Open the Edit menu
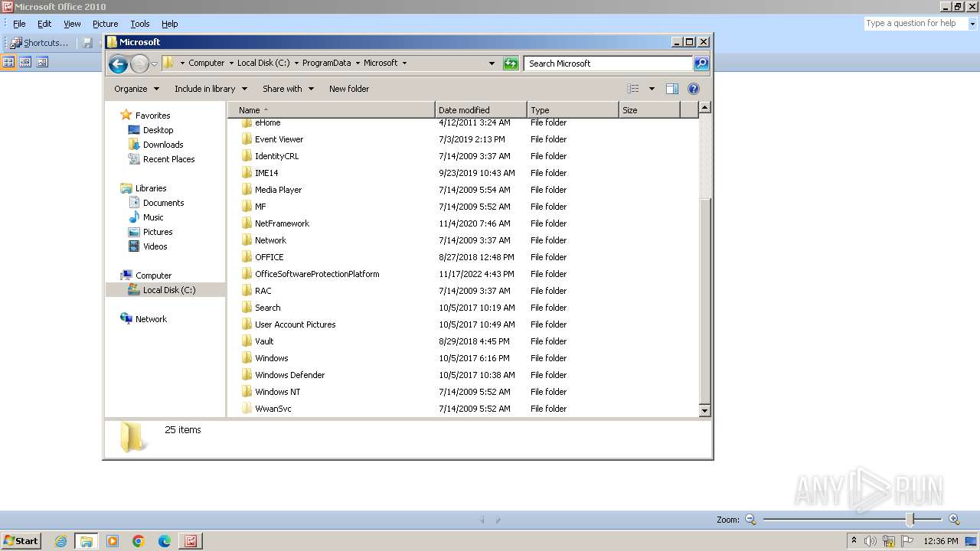 click(x=44, y=24)
